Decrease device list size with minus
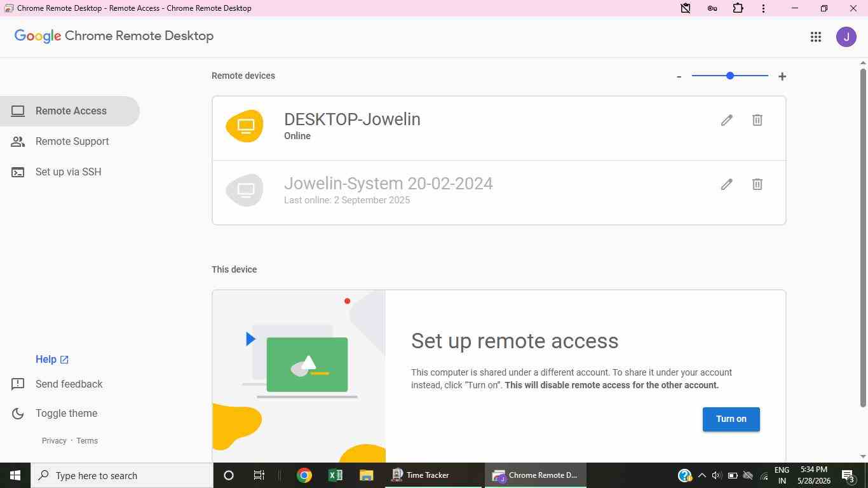 pos(679,76)
